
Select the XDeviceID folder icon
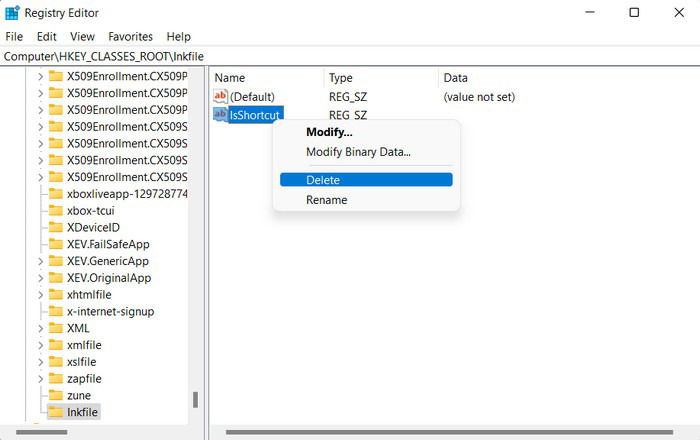pyautogui.click(x=56, y=228)
